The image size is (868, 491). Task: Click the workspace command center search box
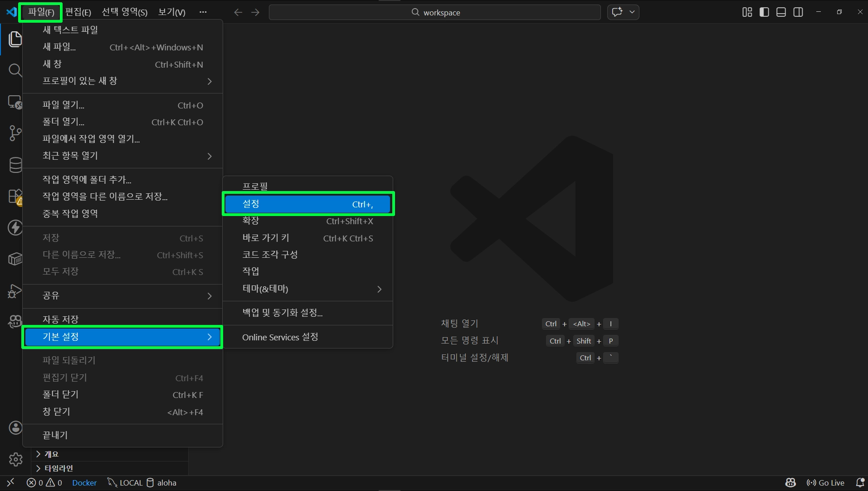435,12
